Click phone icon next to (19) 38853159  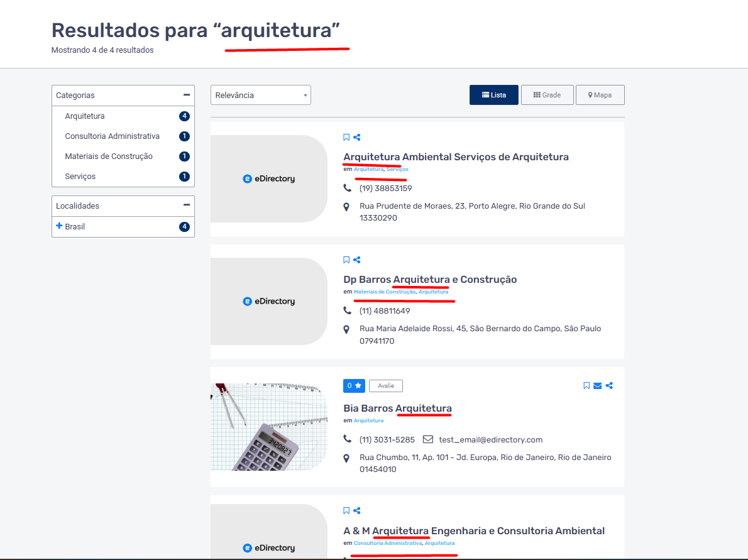[347, 188]
